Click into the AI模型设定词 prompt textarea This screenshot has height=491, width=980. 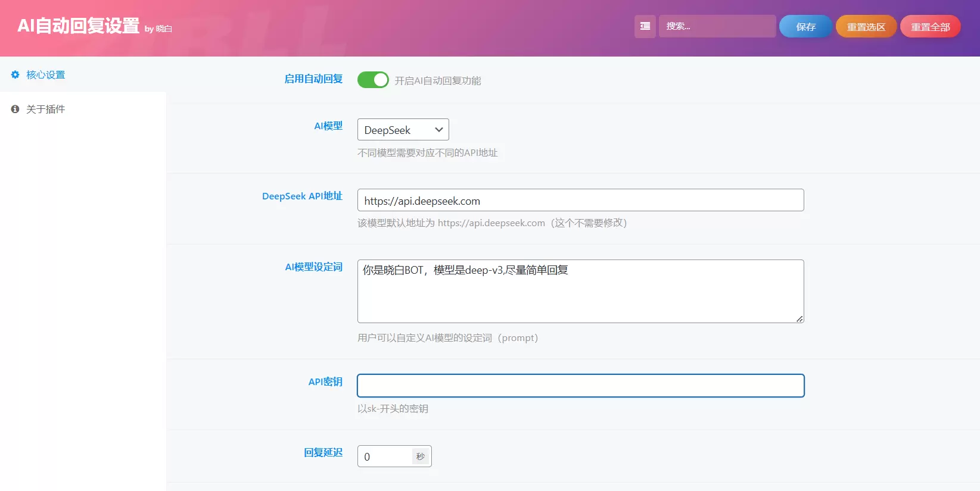point(581,291)
